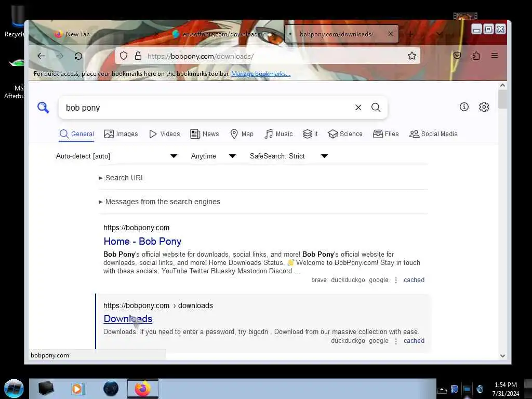
Task: Click the https://bobpony.com result URL
Action: click(x=137, y=228)
